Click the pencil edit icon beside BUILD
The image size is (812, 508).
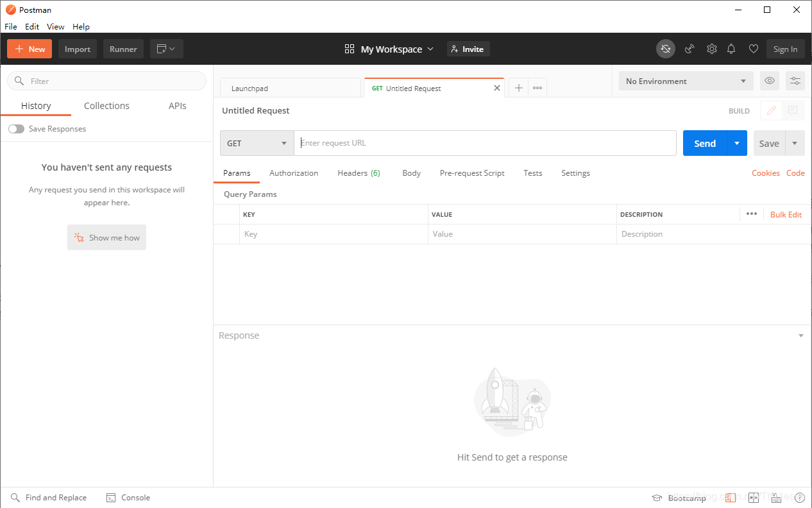[x=772, y=110]
